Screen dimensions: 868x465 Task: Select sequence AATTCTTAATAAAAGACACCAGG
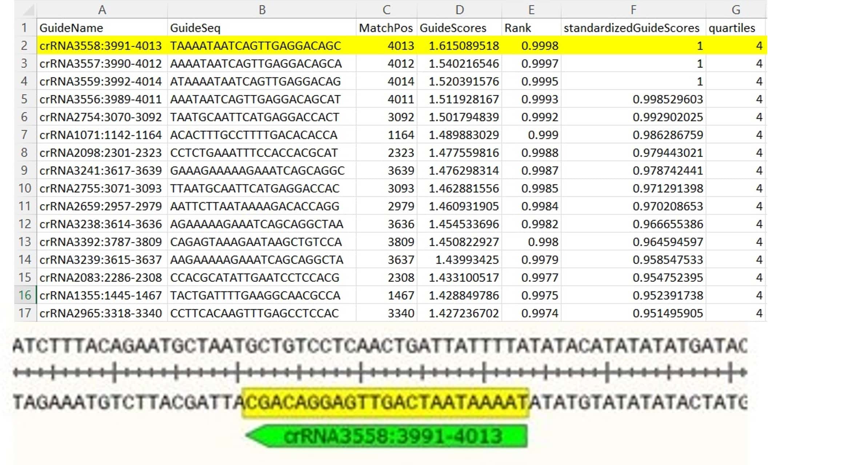tap(262, 206)
